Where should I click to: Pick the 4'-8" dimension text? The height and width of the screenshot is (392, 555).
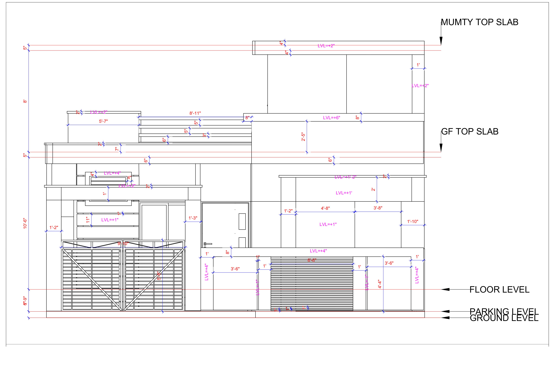point(325,208)
